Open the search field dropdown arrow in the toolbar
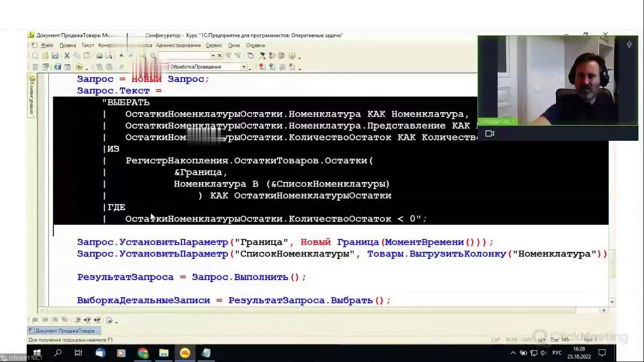 [213, 56]
